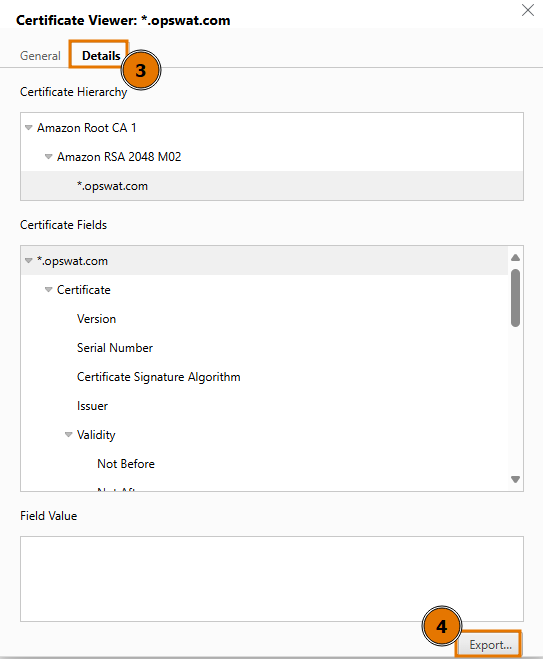543x659 pixels.
Task: Select the Certificate field row
Action: pos(264,290)
